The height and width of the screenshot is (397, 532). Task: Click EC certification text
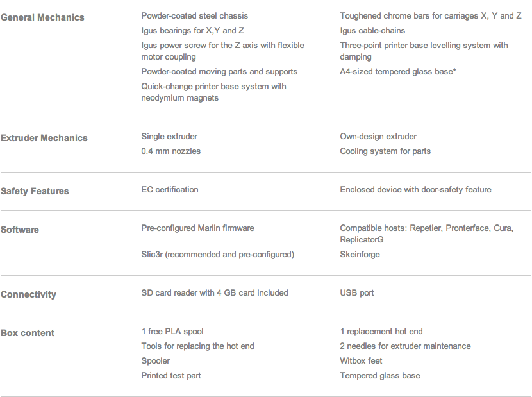pos(170,189)
